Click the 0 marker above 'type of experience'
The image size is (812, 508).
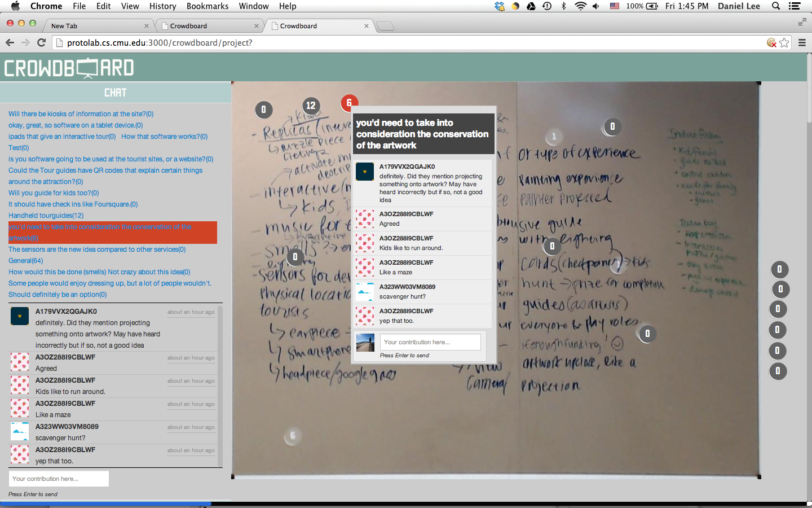click(x=612, y=126)
